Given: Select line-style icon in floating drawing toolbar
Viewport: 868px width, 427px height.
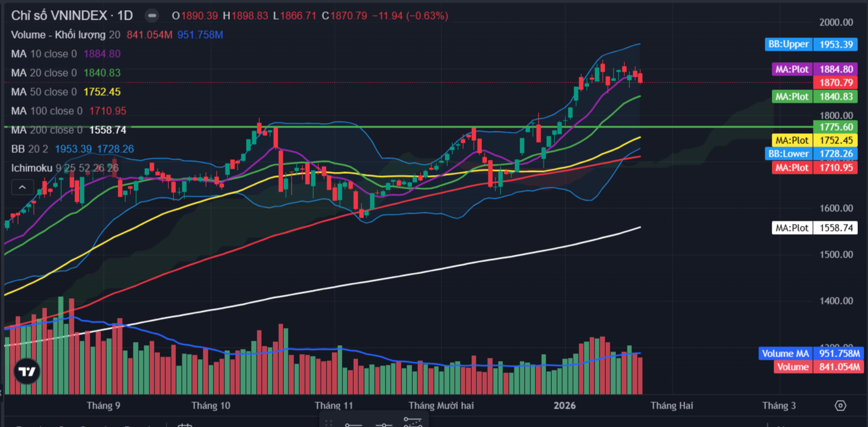Looking at the screenshot, I should [383, 424].
